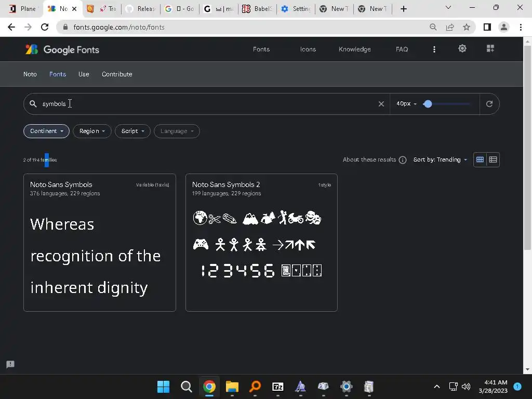Open the Sort by Trending dropdown
The height and width of the screenshot is (399, 532).
tap(440, 159)
